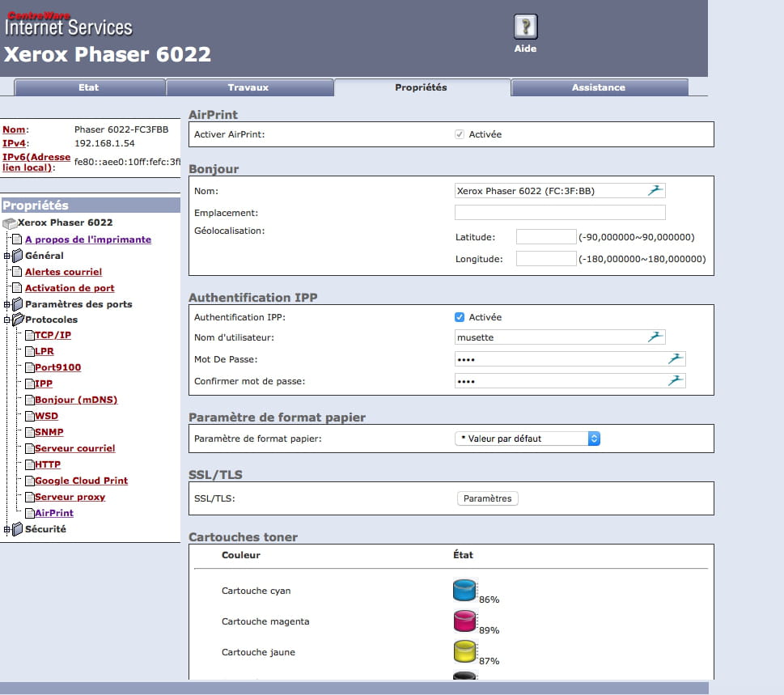This screenshot has width=784, height=695.
Task: Toggle the Activer AirPrint checkbox
Action: pos(460,134)
